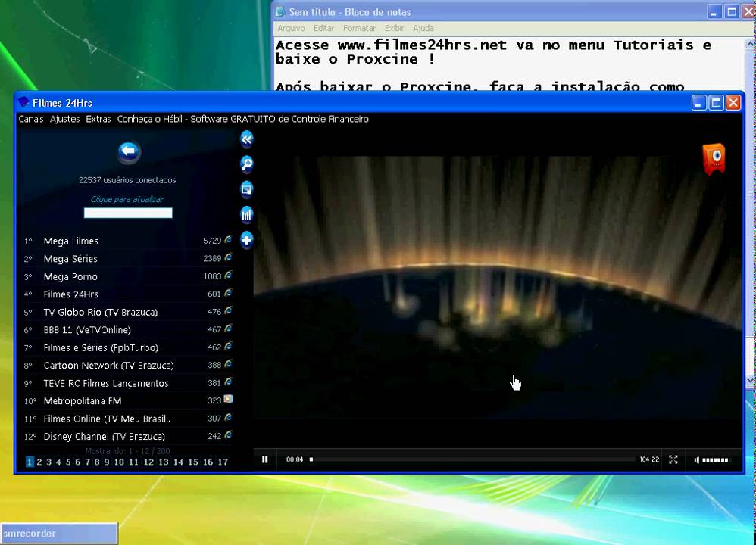
Task: Toggle fullscreen video mode
Action: (x=673, y=459)
